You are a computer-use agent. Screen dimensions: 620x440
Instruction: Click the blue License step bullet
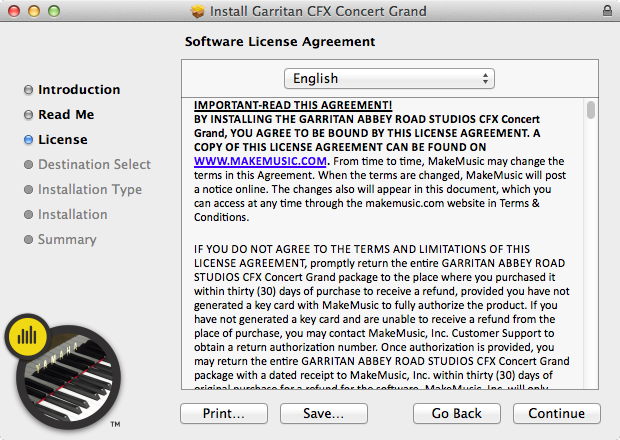(x=28, y=140)
